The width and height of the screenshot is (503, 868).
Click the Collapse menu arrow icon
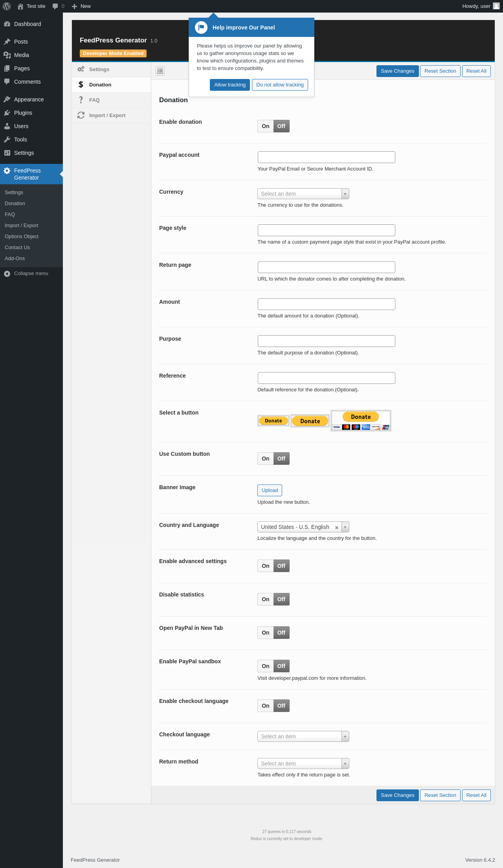(7, 273)
